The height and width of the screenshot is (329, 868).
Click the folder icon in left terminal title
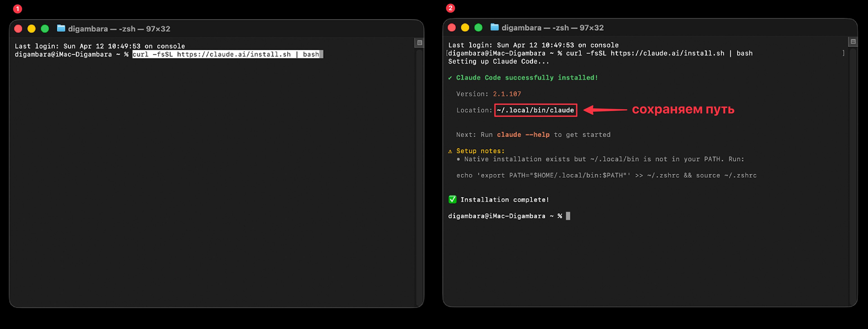pyautogui.click(x=61, y=28)
